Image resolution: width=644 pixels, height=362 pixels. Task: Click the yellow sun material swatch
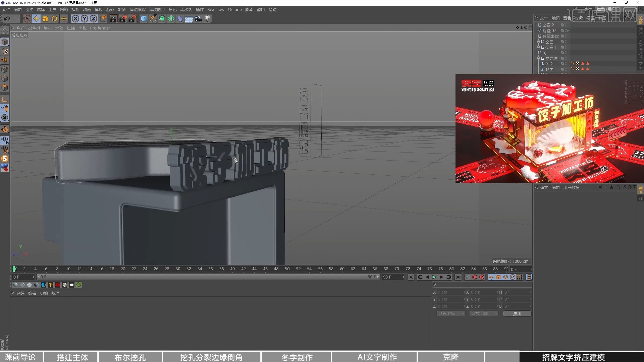pos(51,285)
